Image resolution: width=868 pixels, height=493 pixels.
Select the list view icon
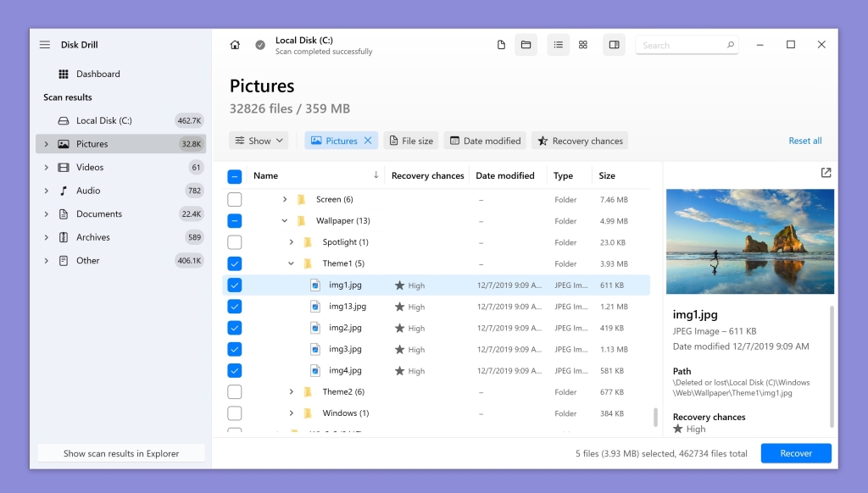coord(558,44)
